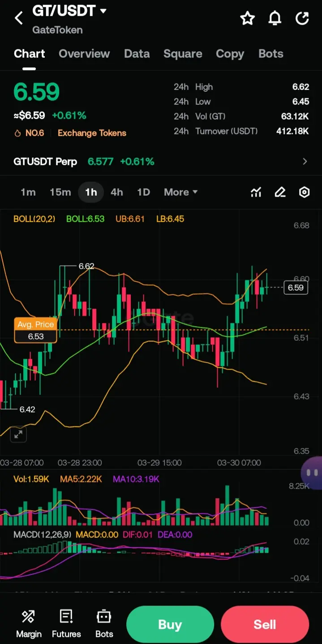Image resolution: width=322 pixels, height=644 pixels.
Task: Open GTUSDT Perp contract
Action: pos(45,162)
